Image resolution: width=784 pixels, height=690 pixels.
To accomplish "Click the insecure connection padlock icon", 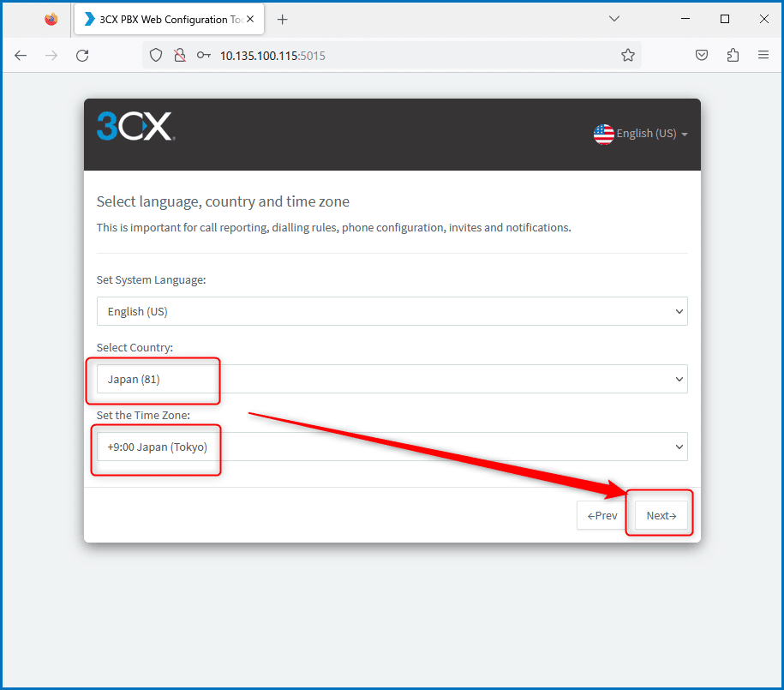I will pos(180,55).
